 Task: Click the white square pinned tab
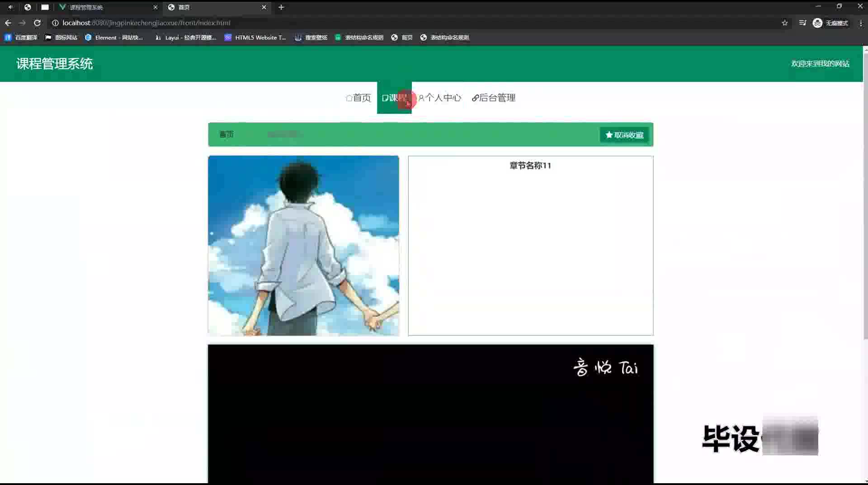[45, 7]
